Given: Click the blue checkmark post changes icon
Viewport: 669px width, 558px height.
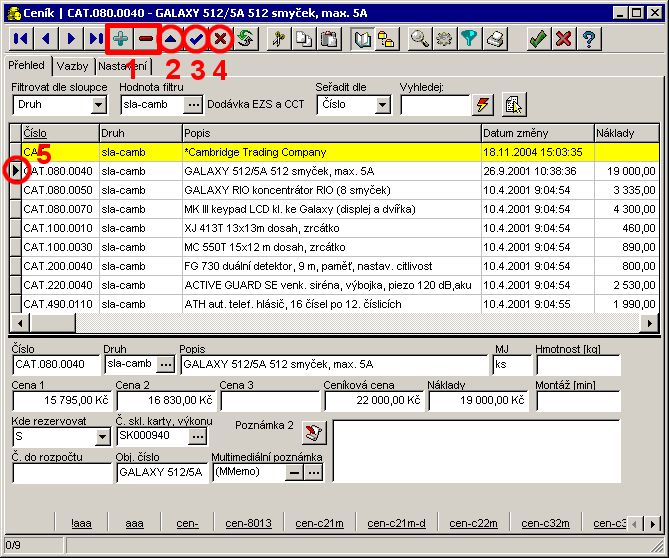Looking at the screenshot, I should pos(197,39).
